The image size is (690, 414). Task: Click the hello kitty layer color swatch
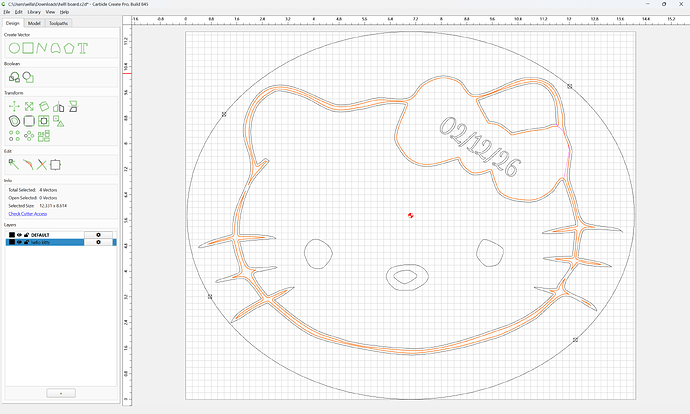pos(12,242)
